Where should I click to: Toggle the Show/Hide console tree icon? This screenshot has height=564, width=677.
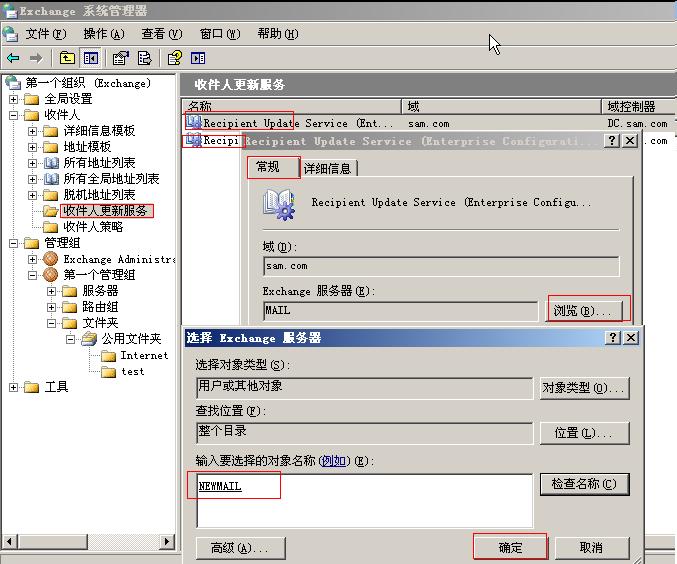[91, 58]
